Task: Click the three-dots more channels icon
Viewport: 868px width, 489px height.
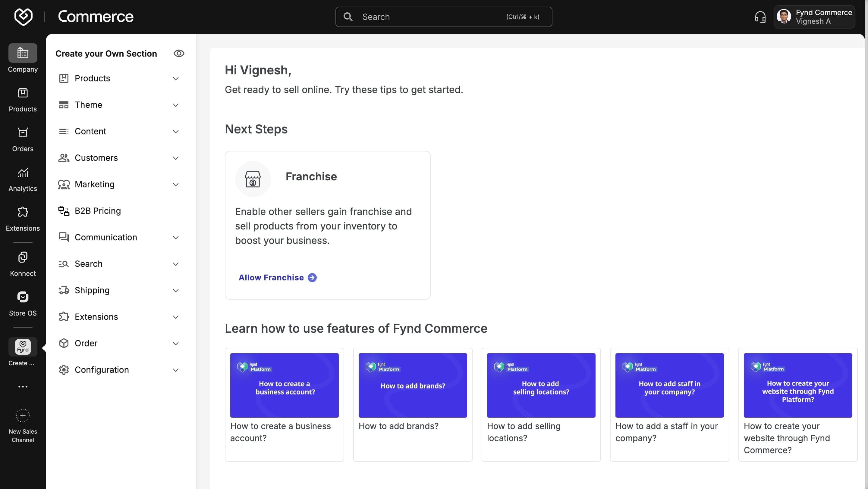Action: (x=23, y=386)
